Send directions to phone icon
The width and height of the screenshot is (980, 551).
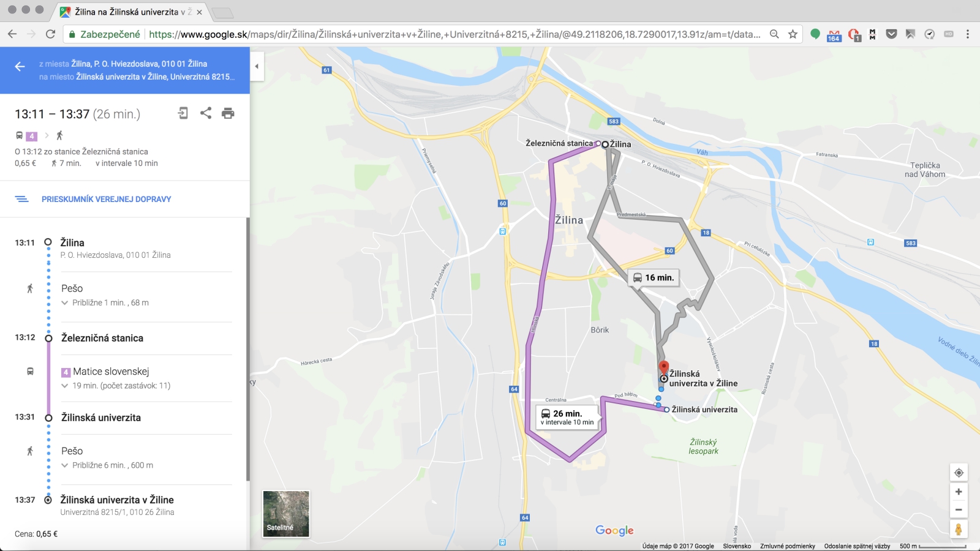tap(183, 113)
